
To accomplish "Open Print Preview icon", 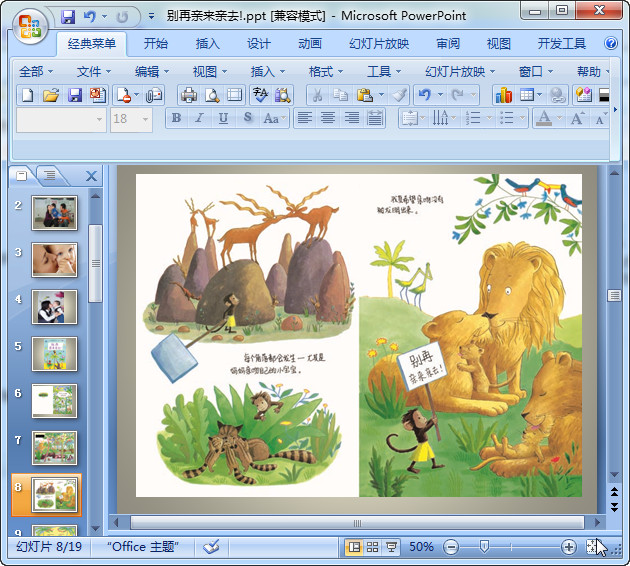I will [x=212, y=95].
